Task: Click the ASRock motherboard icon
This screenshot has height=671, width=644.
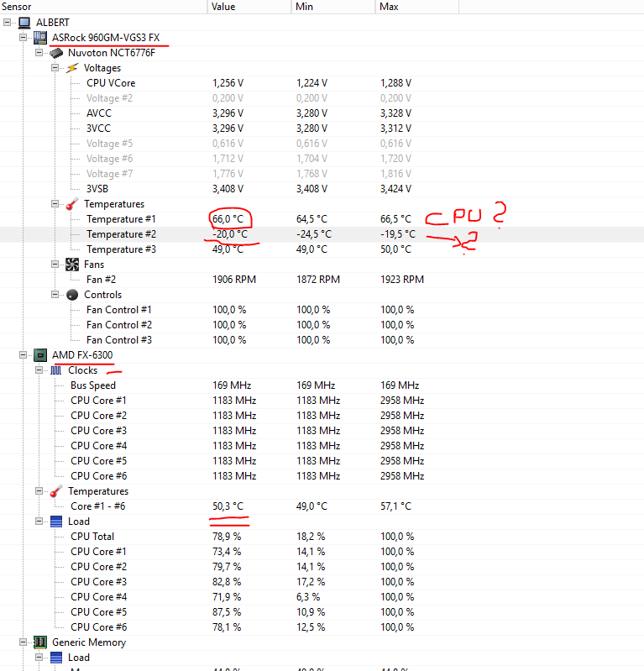Action: tap(40, 38)
